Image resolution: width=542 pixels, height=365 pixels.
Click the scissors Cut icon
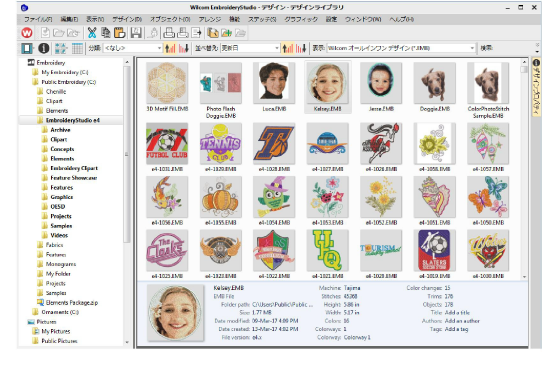[x=92, y=33]
